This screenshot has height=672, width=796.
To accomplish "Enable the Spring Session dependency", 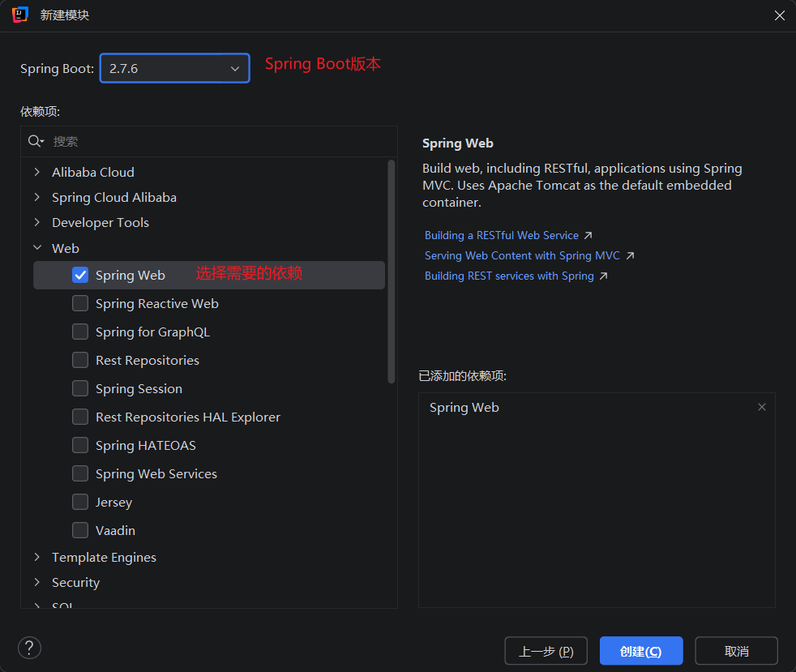I will 80,389.
